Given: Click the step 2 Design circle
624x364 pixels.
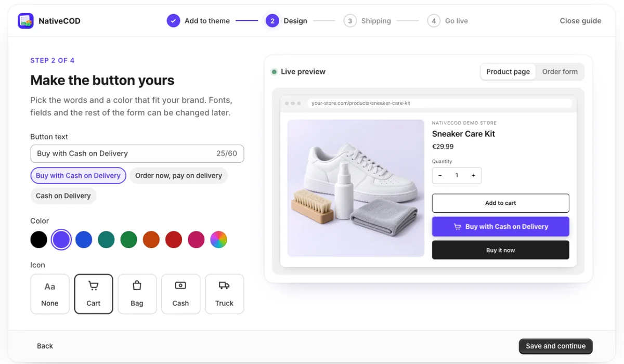Looking at the screenshot, I should [x=272, y=21].
